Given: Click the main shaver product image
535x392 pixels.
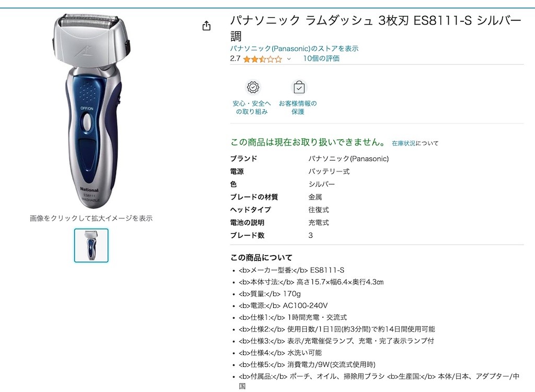Looking at the screenshot, I should (91, 111).
